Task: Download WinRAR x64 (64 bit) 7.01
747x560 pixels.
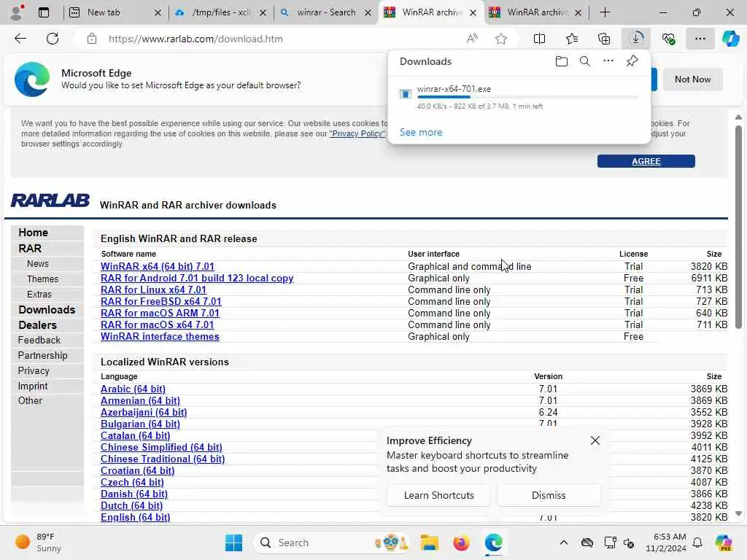Action: (x=158, y=266)
